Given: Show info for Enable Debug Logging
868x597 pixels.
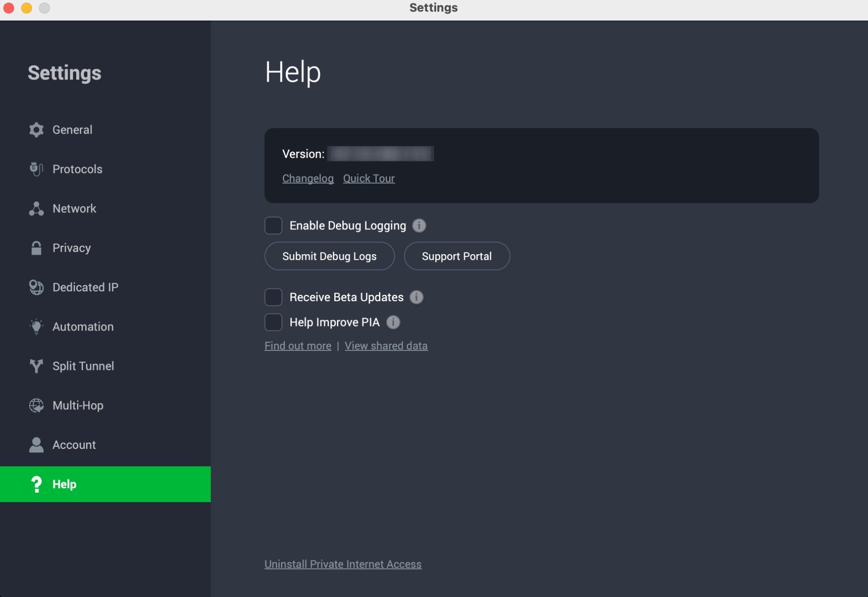Looking at the screenshot, I should pos(419,225).
